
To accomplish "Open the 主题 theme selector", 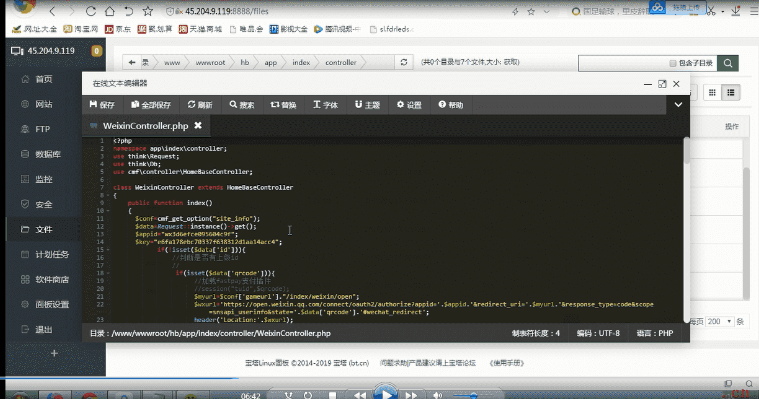I will coord(367,105).
